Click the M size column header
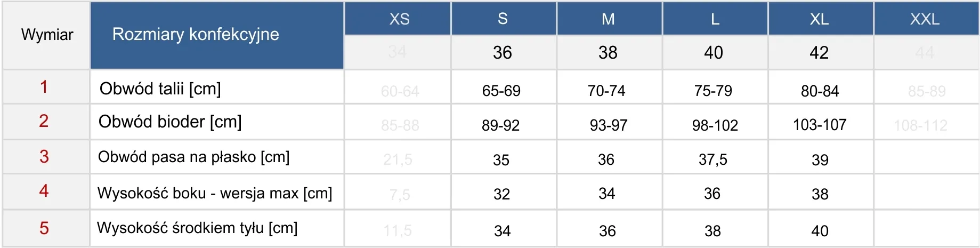 click(x=608, y=19)
